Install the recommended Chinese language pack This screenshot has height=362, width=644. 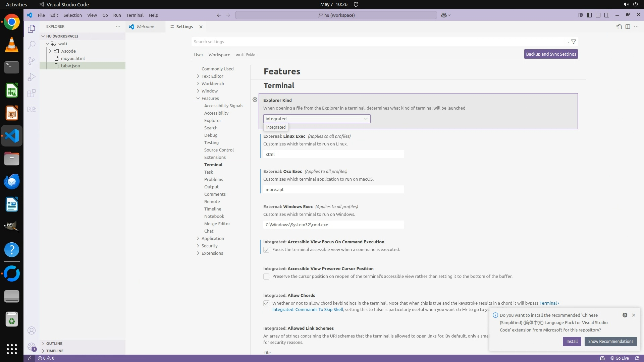pyautogui.click(x=572, y=341)
